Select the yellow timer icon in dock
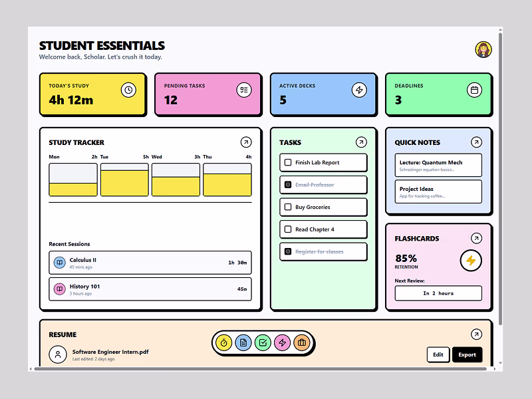 click(x=223, y=342)
